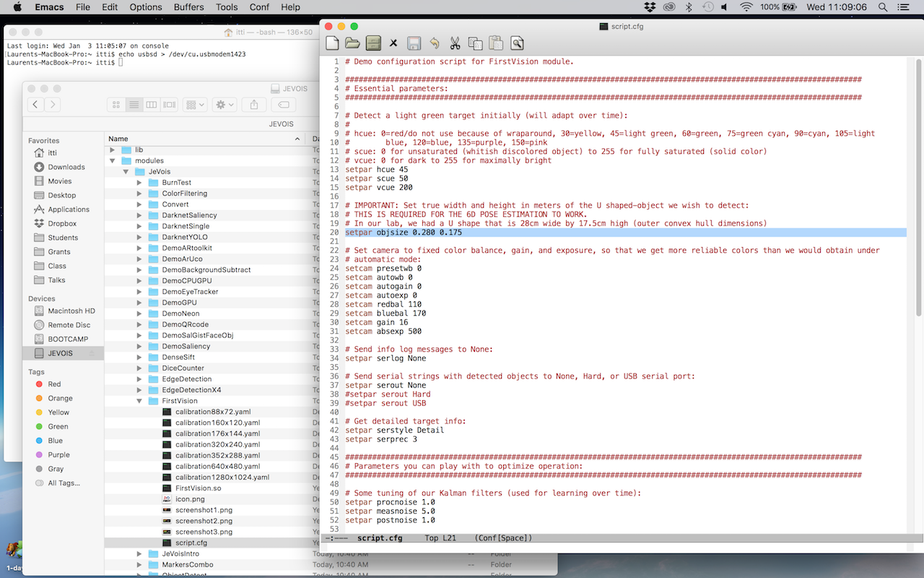This screenshot has width=924, height=578.
Task: Switch Finder to icon view
Action: point(115,105)
